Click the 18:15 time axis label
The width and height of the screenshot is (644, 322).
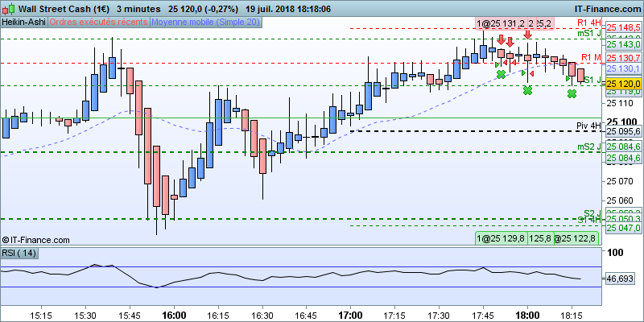click(572, 315)
